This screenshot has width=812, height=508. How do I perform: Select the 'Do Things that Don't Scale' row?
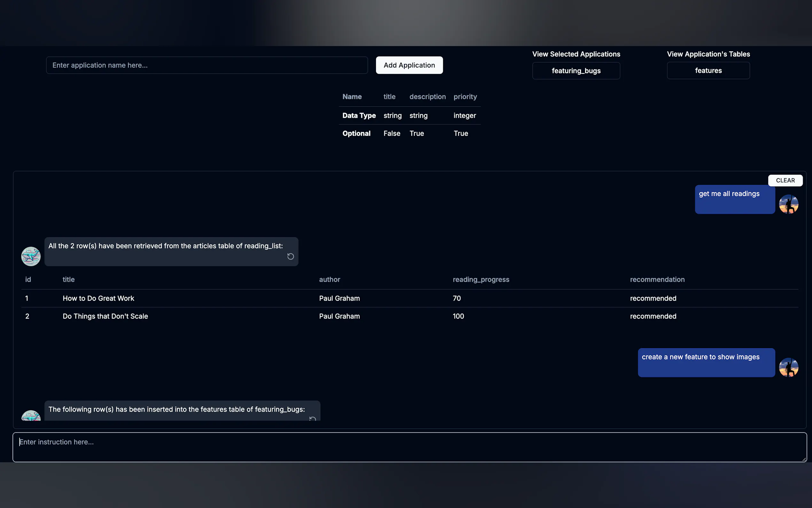pyautogui.click(x=105, y=316)
